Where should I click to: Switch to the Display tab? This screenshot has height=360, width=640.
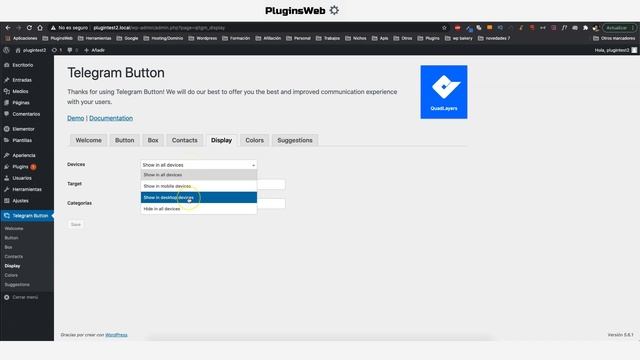tap(221, 140)
